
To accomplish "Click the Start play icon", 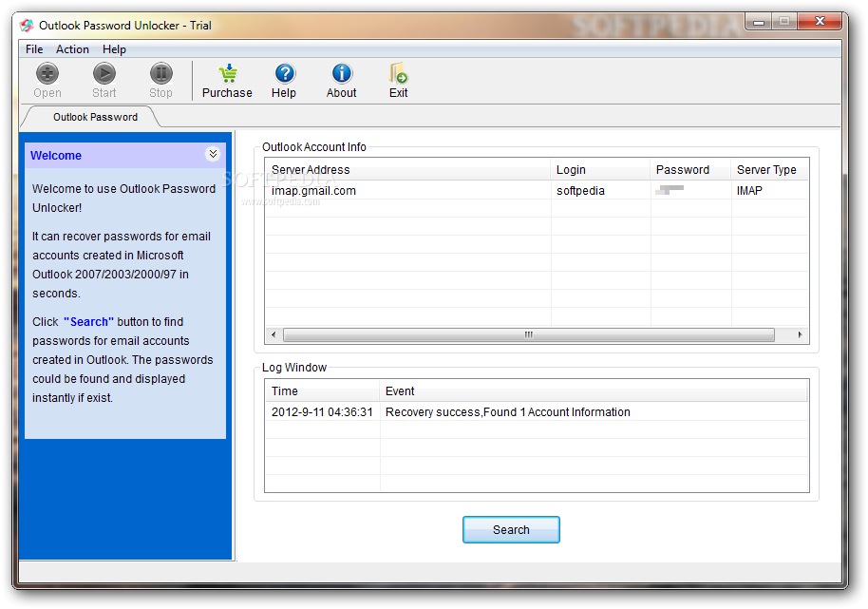I will (x=104, y=73).
